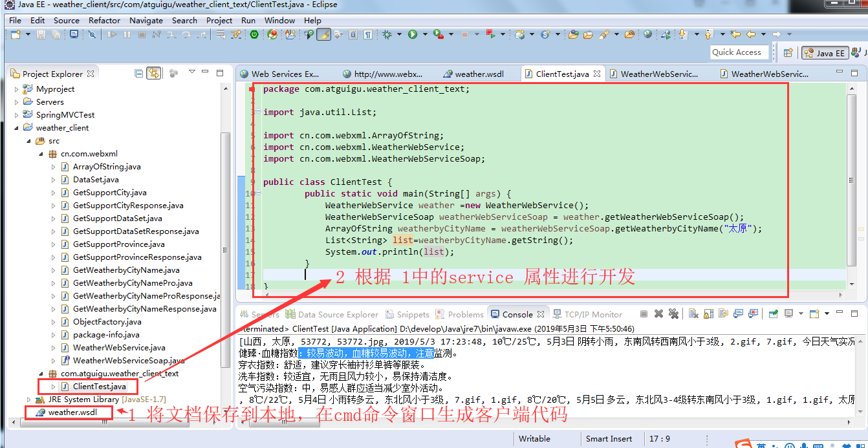The width and height of the screenshot is (868, 448).
Task: Switch to the Problems view tab
Action: 460,314
